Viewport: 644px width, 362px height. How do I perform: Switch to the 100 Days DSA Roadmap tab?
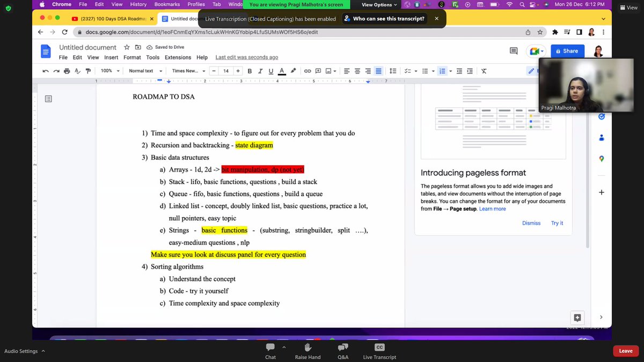click(114, 19)
